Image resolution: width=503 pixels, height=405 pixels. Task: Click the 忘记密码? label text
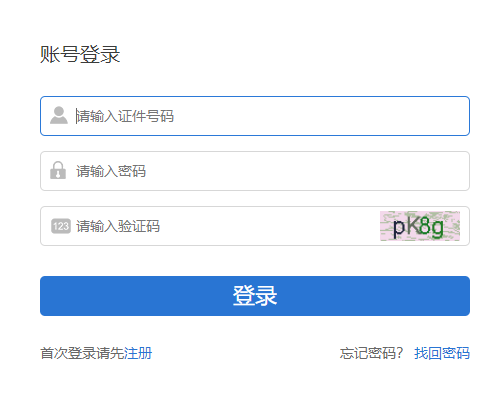(x=371, y=353)
